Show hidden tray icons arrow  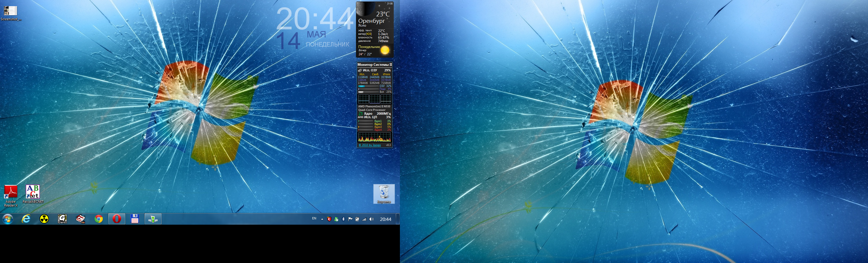click(322, 219)
